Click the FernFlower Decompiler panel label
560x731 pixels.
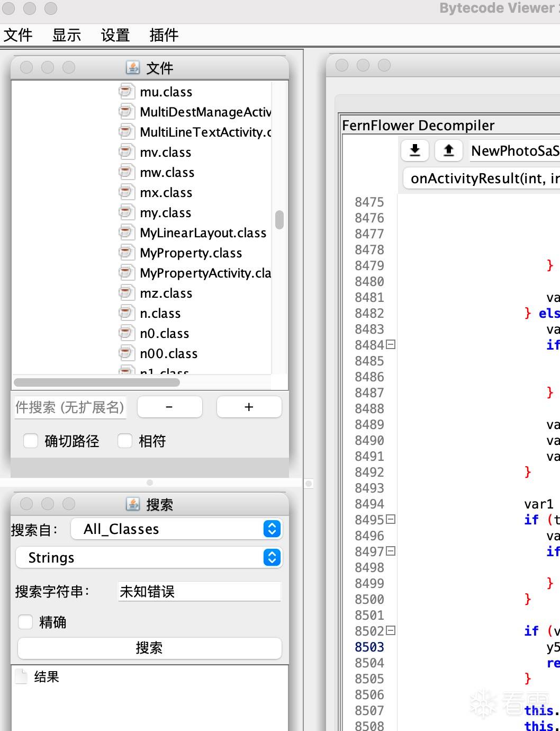point(418,125)
